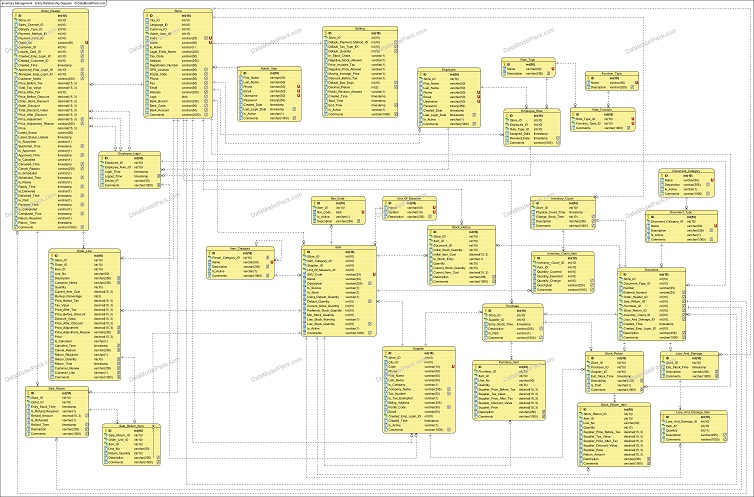Click the Stock_History table title

461,227
